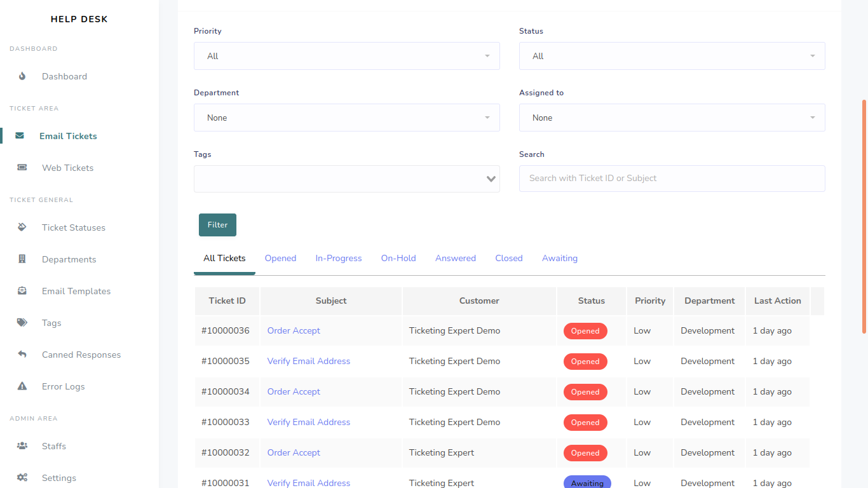
Task: Select the Staffs icon under Admin Area
Action: [22, 445]
